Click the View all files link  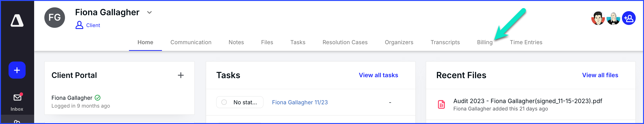tap(600, 75)
